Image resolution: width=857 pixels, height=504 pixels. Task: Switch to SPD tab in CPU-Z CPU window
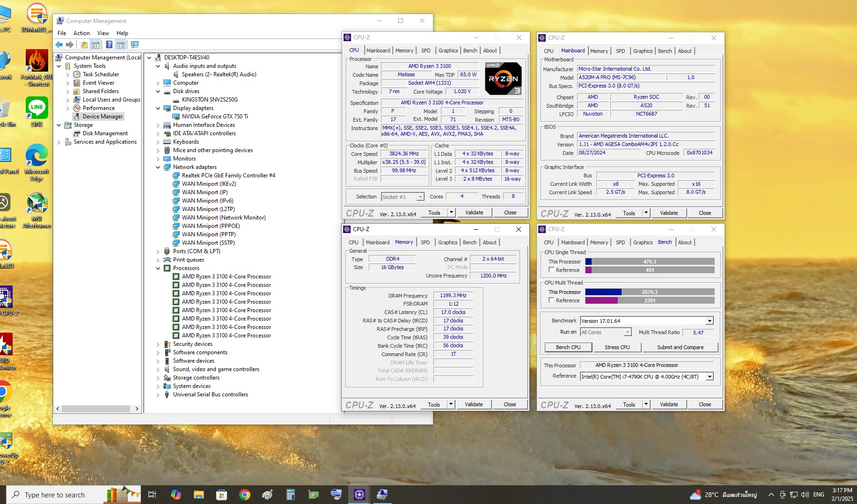(x=425, y=51)
